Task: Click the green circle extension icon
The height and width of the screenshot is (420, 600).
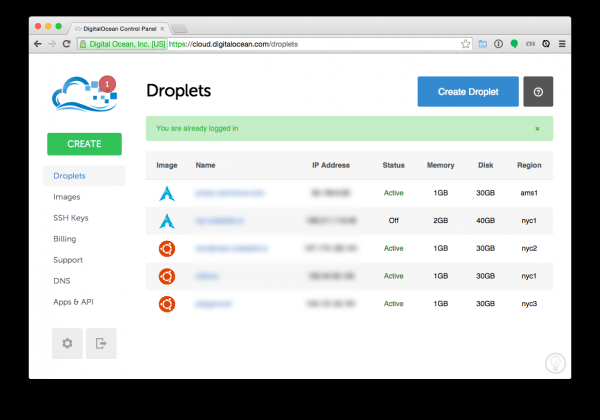Action: click(514, 44)
